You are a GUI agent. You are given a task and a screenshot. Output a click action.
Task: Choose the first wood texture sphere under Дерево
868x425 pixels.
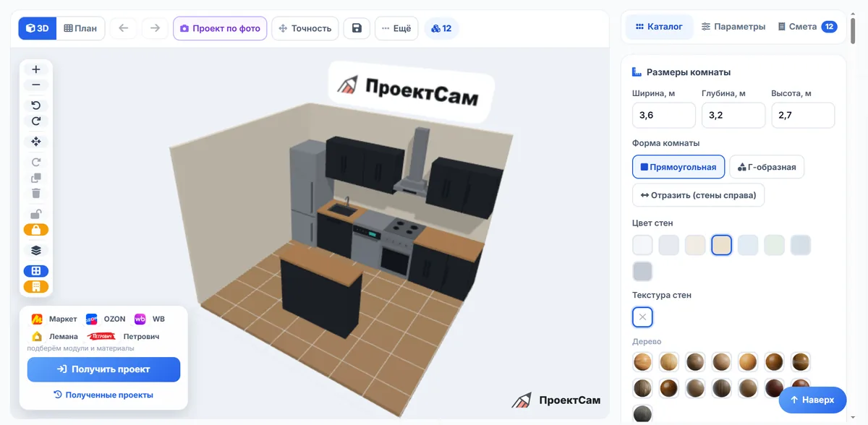tap(642, 361)
